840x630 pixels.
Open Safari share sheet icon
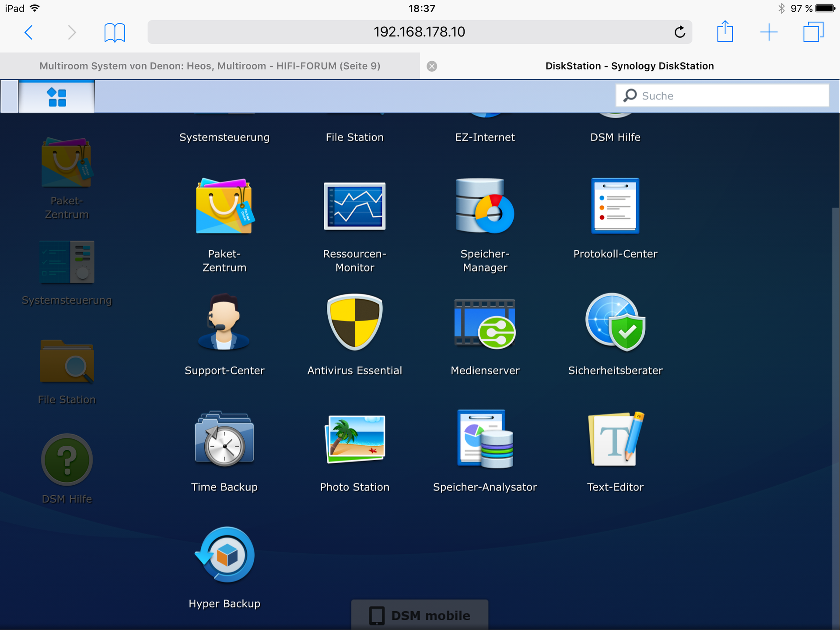coord(725,32)
